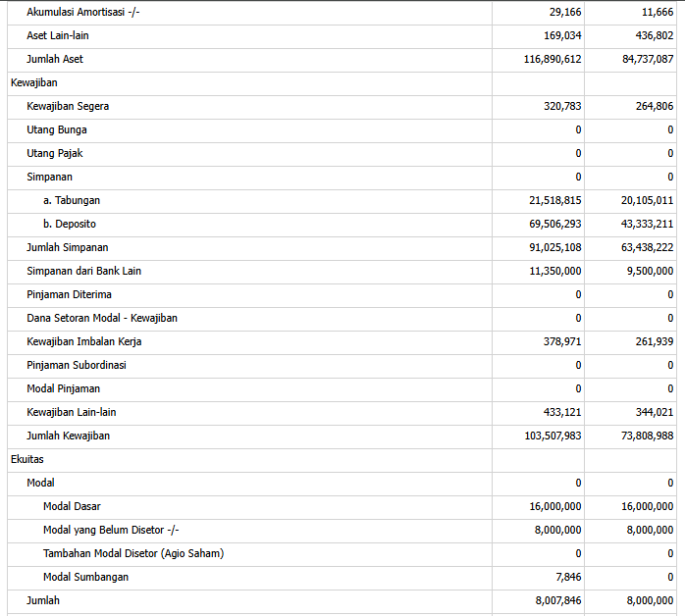Select Tambahan Modal Disetor (Agio Saham) label
Viewport: 685px width, 616px height.
[x=133, y=553]
